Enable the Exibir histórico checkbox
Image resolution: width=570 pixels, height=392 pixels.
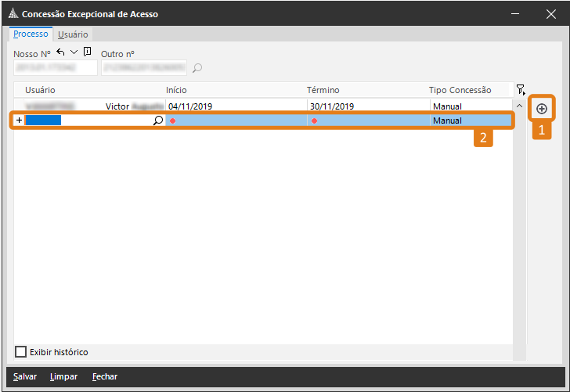(x=21, y=352)
